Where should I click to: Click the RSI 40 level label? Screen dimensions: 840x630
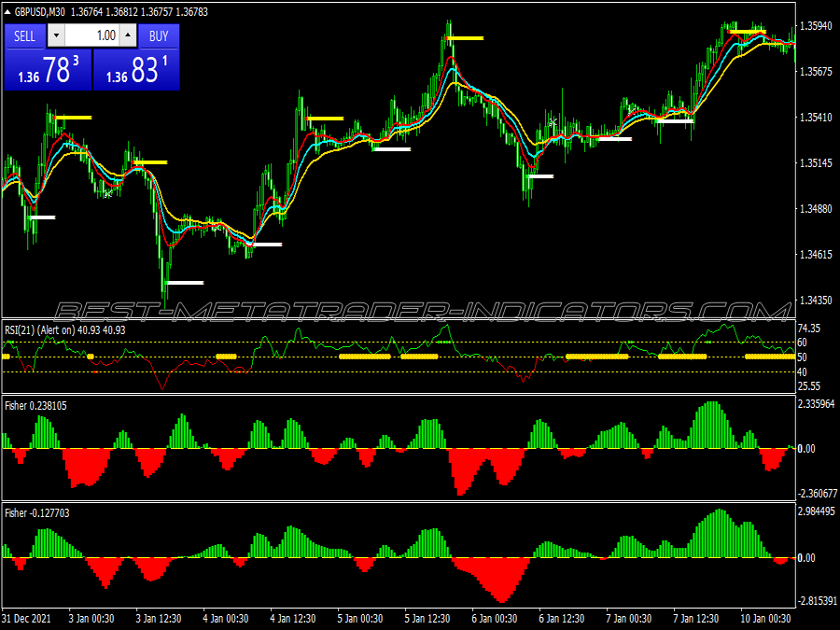pyautogui.click(x=803, y=371)
